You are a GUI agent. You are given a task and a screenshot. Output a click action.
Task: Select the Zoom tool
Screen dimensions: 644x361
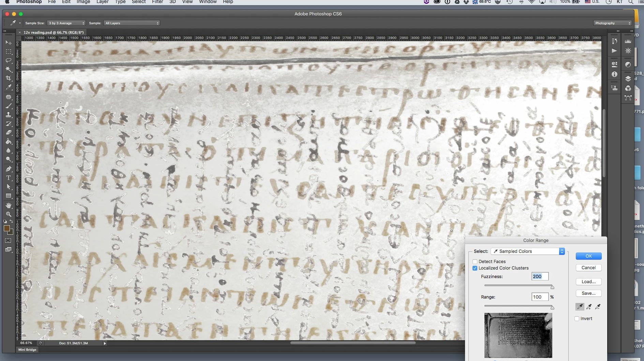click(x=9, y=214)
